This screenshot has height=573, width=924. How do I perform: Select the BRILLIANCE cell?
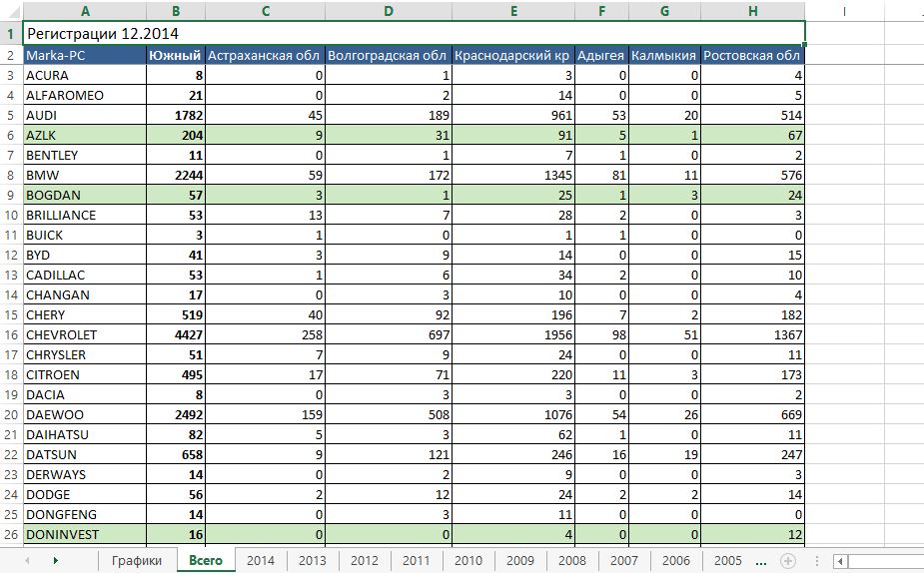pyautogui.click(x=85, y=215)
